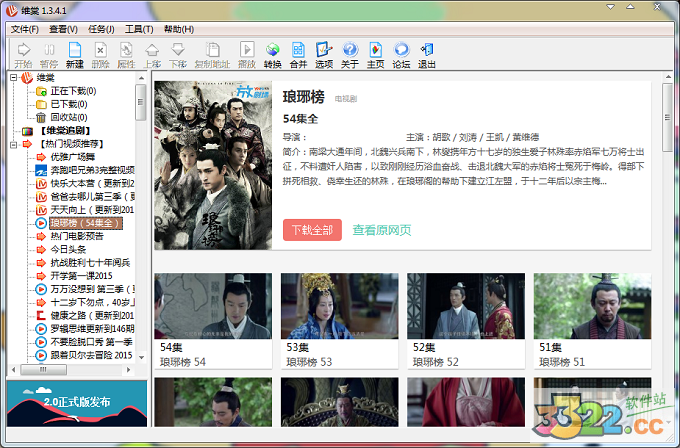This screenshot has height=448, width=680.
Task: Open the 琅琊榜 poster image
Action: [213, 165]
